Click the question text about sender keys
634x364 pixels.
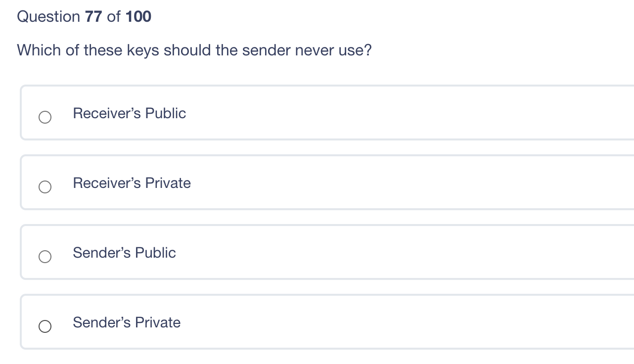tap(194, 50)
